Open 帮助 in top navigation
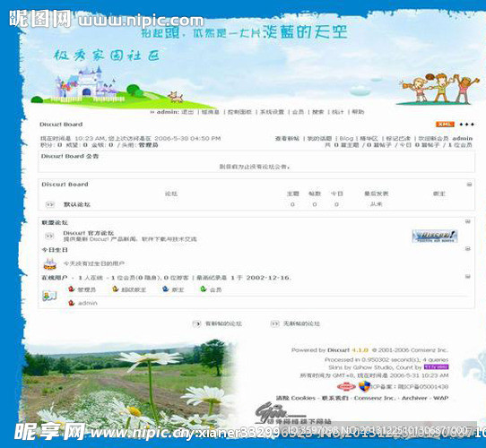Screen dimensions: 486x448 pos(358,112)
